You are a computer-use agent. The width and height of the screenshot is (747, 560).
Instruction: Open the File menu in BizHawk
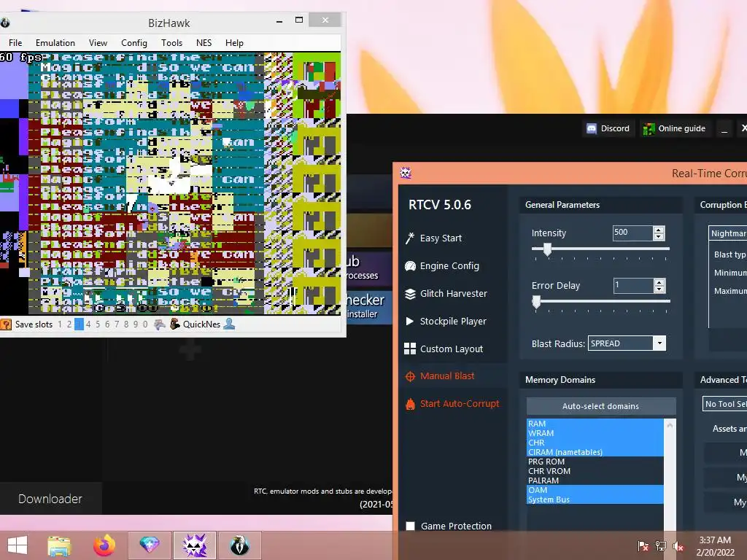tap(15, 43)
